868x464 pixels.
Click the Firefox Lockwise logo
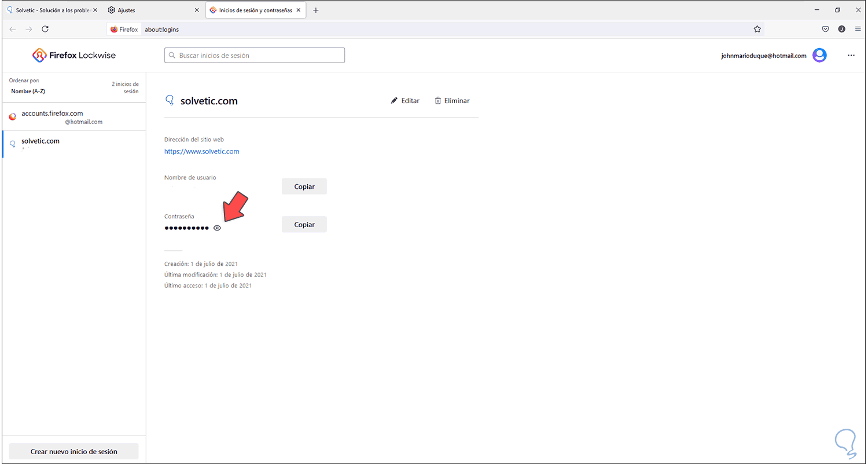tap(74, 56)
